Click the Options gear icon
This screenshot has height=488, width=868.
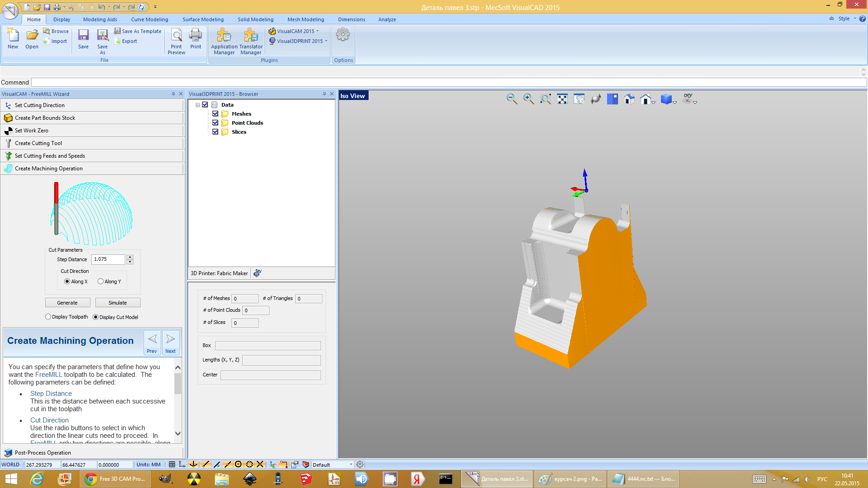343,35
